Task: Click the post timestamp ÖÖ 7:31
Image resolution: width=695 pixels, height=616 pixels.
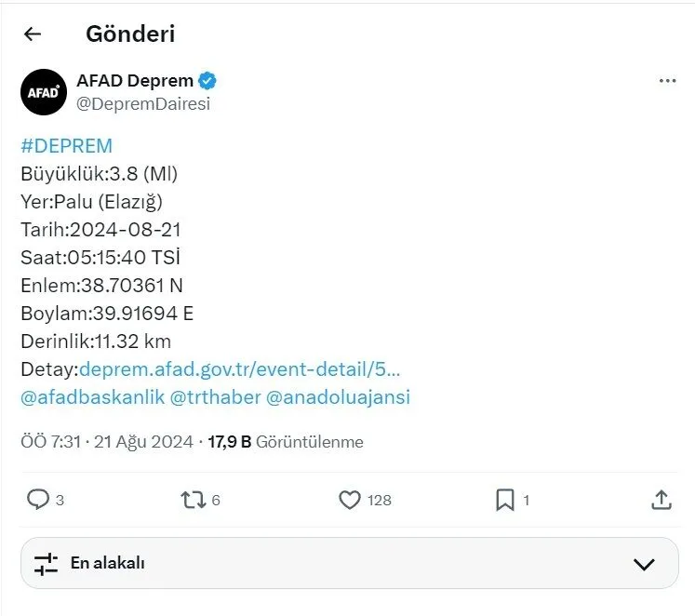Action: pos(51,442)
